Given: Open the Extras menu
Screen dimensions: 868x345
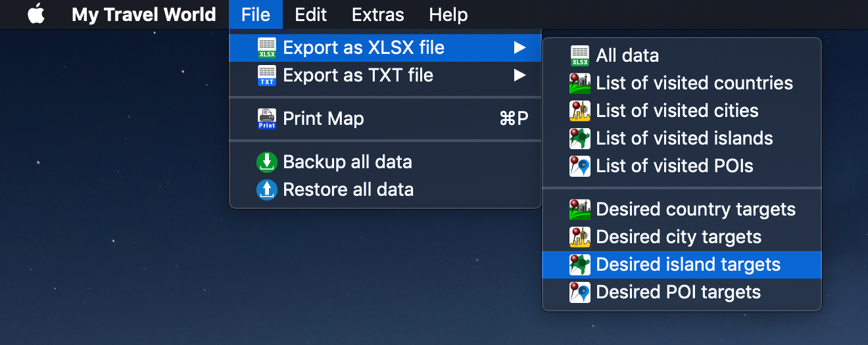Looking at the screenshot, I should point(378,14).
